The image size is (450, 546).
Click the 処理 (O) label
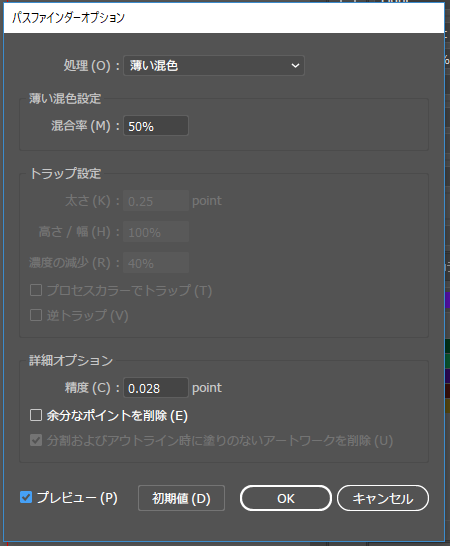[87, 65]
